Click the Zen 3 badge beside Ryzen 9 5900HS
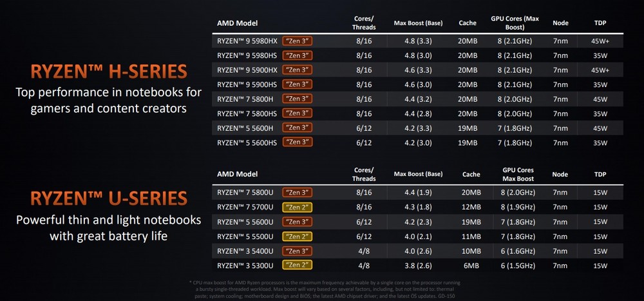Viewport: 644px width, 301px height. point(298,84)
